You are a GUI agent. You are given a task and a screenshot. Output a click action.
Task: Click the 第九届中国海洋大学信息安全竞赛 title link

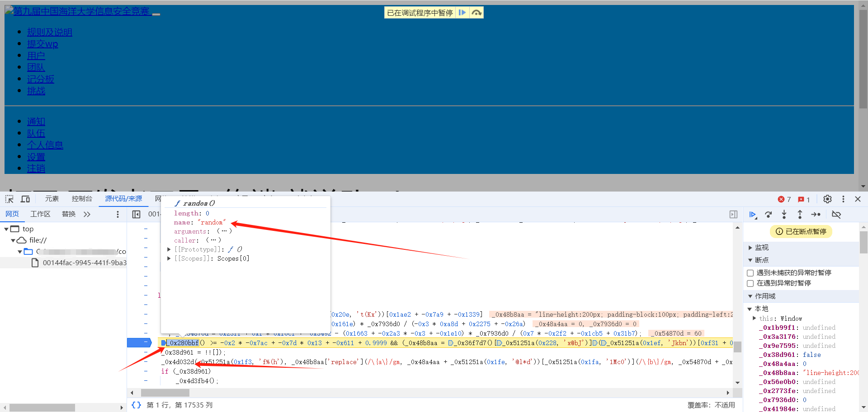point(82,11)
